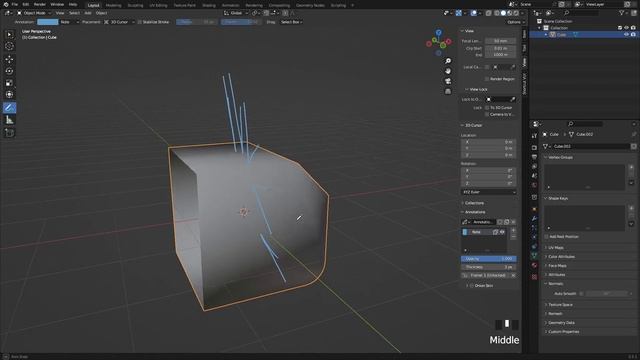
Task: Open Global transform orientation dropdown
Action: pos(236,13)
